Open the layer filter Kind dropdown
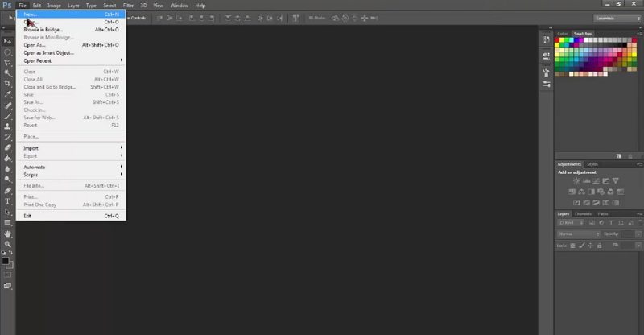Screen dimensions: 644x335 [x=571, y=223]
